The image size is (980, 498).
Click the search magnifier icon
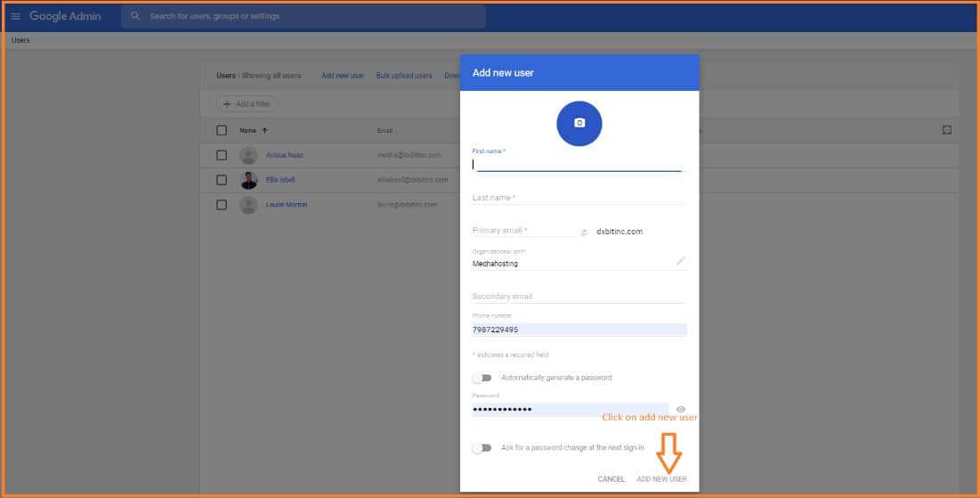(135, 16)
